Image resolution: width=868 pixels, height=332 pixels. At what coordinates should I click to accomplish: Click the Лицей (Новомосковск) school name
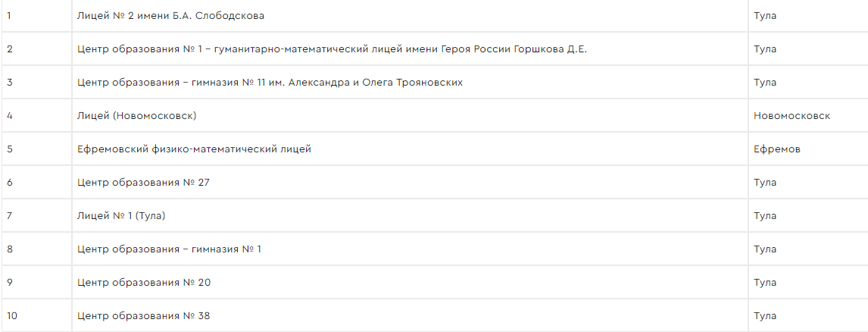click(x=137, y=116)
